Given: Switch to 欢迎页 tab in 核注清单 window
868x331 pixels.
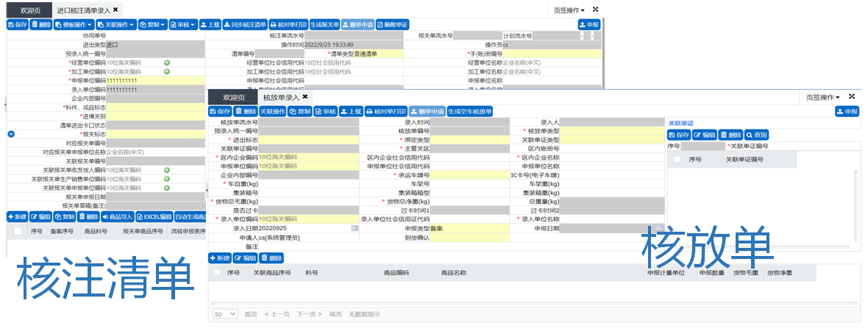Looking at the screenshot, I should pos(29,10).
